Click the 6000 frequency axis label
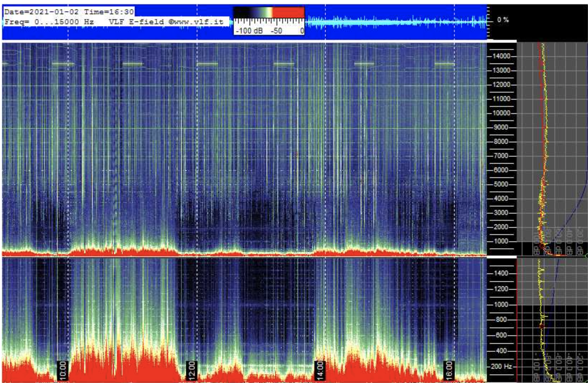 click(x=501, y=170)
